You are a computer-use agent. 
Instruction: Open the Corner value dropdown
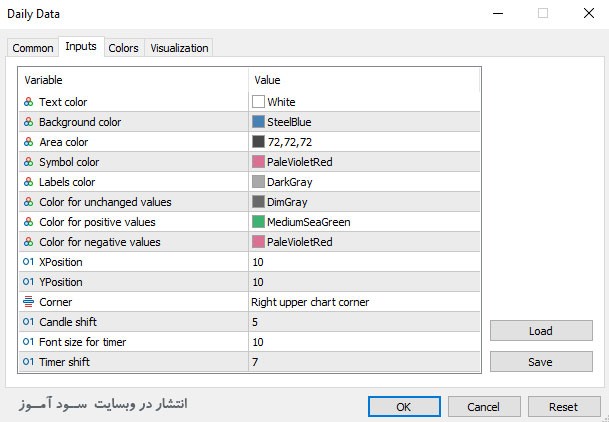364,302
